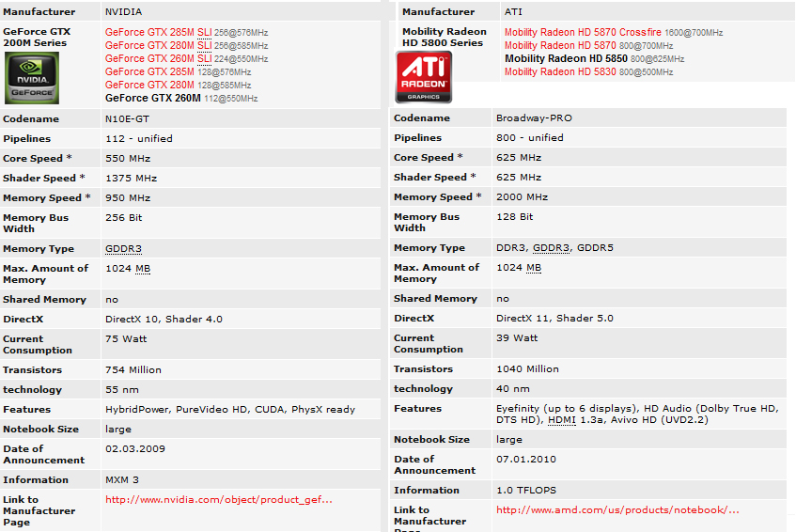Click the 40 nm technology value
This screenshot has width=796, height=532.
[513, 389]
